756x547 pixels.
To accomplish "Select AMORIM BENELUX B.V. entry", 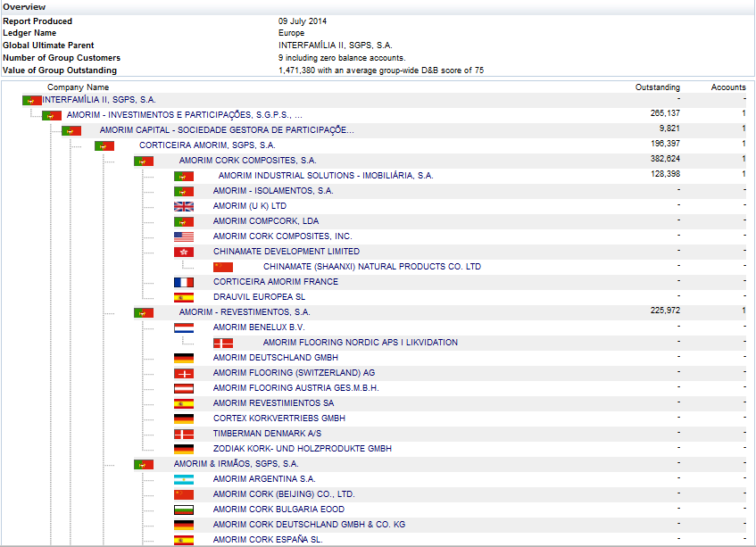I will point(259,327).
